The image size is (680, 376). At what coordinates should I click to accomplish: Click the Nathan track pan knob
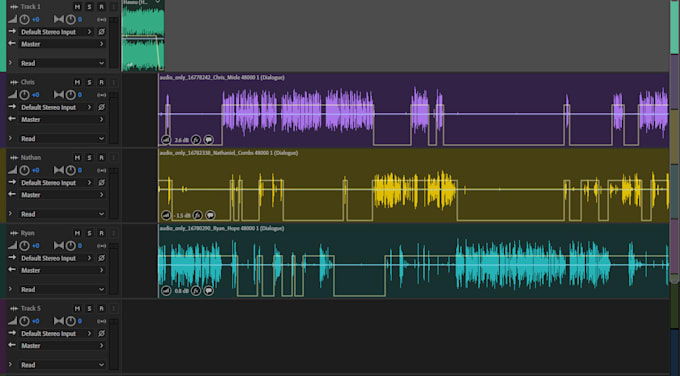70,170
